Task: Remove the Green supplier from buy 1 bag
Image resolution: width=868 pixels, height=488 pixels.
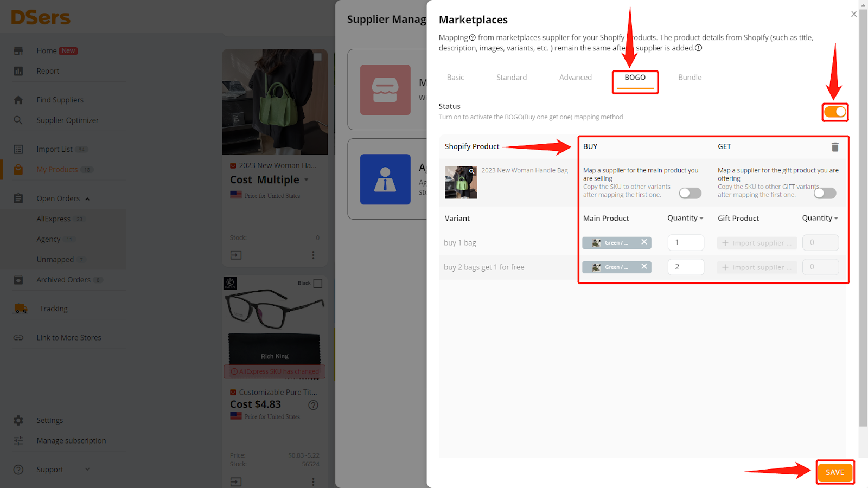Action: coord(644,242)
